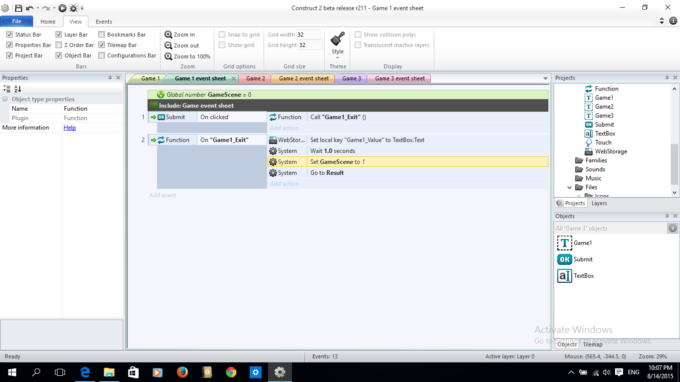Collapse the Files folder in Projects tree

569,187
